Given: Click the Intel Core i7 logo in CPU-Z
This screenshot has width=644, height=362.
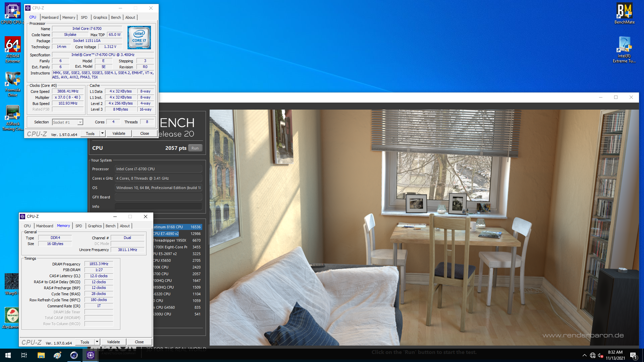Looking at the screenshot, I should pos(139,38).
